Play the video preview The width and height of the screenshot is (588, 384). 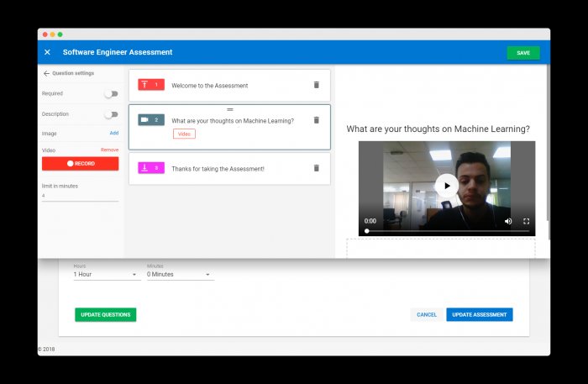447,187
